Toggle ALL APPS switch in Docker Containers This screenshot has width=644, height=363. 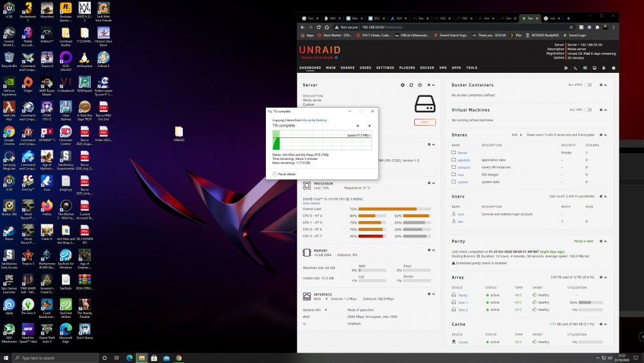588,85
